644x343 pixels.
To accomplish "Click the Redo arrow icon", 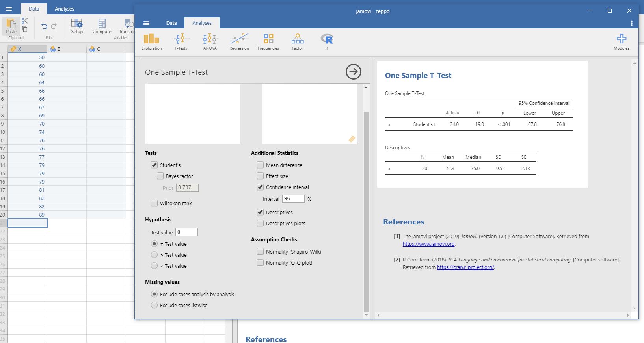I will pos(54,26).
